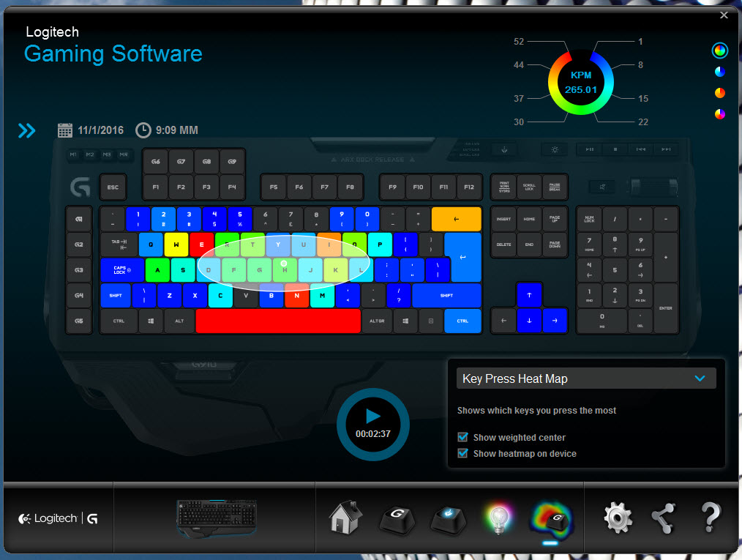The image size is (742, 560).
Task: Open the Home screen icon
Action: coord(345,517)
